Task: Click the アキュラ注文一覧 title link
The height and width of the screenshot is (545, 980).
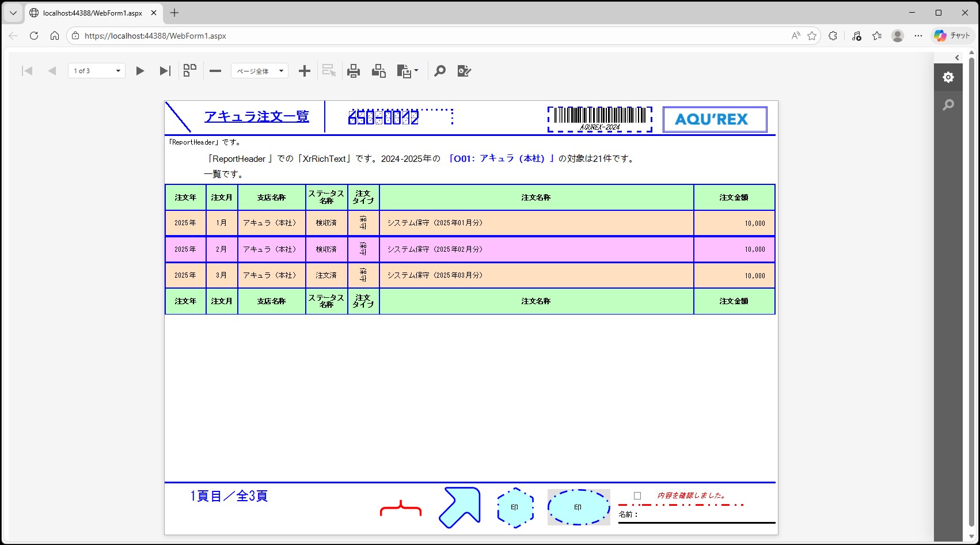Action: click(x=257, y=116)
